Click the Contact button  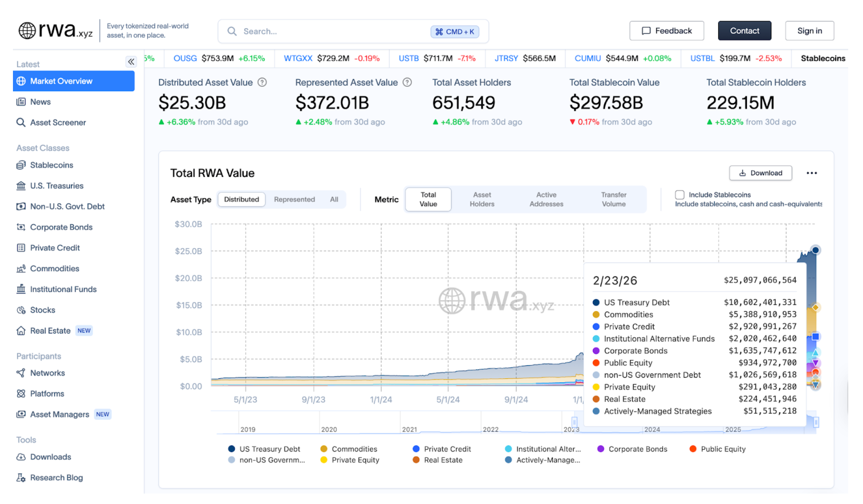pyautogui.click(x=744, y=31)
